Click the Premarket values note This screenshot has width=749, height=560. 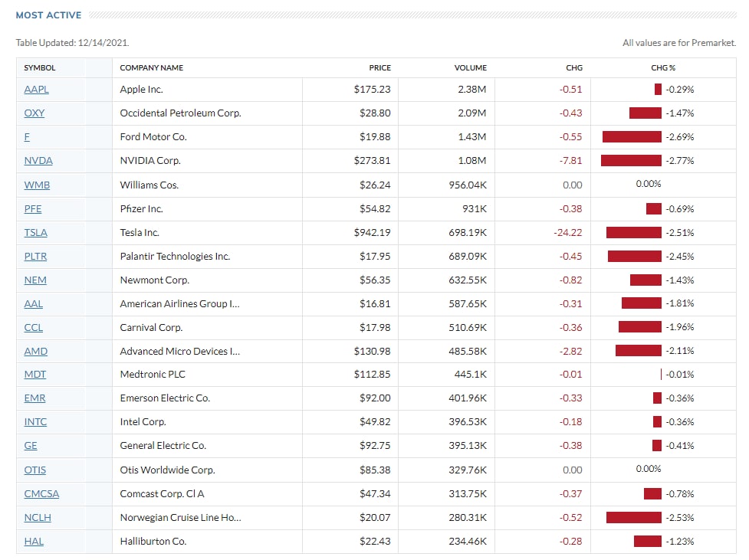pos(679,43)
